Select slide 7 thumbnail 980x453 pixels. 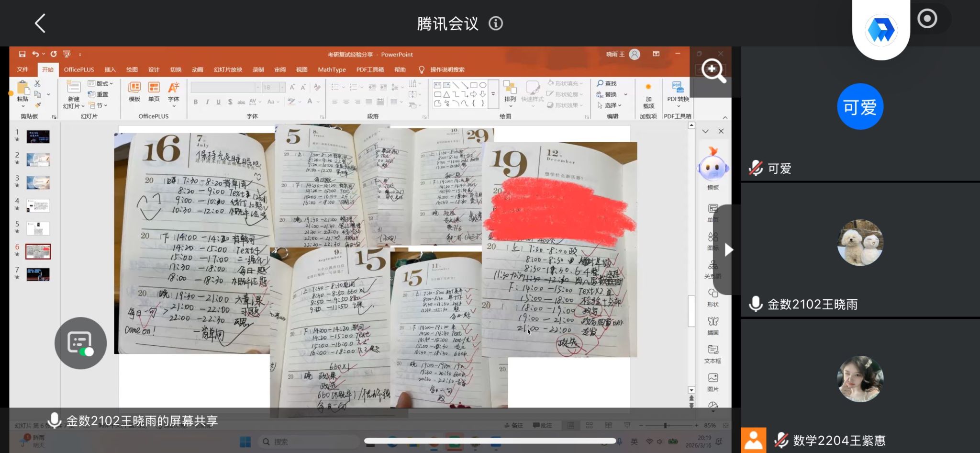pos(38,274)
